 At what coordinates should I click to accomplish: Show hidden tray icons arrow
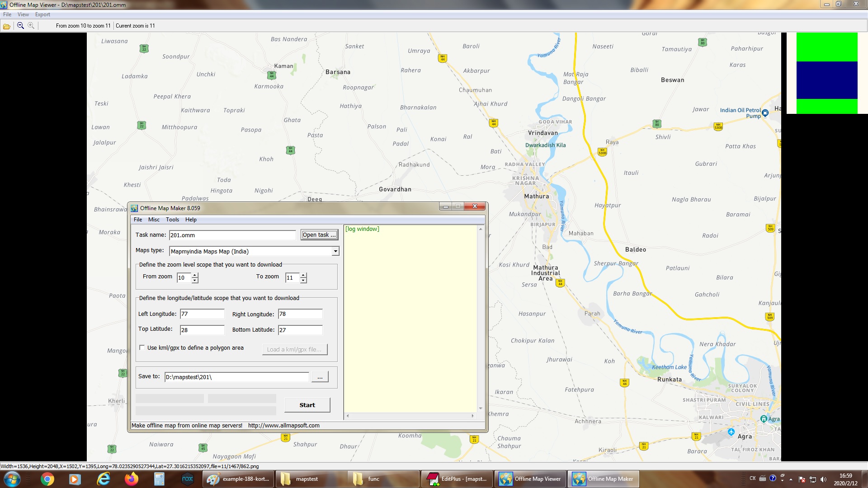pos(791,479)
